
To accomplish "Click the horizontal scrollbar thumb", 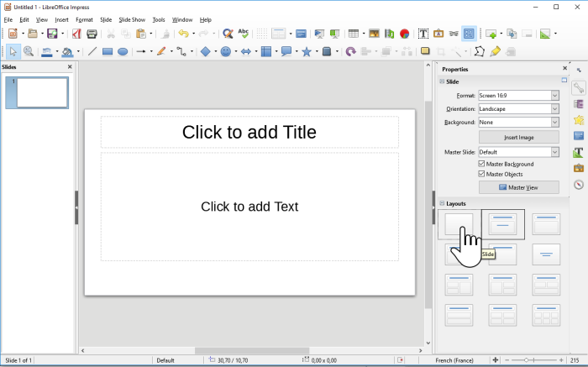I will (x=252, y=351).
